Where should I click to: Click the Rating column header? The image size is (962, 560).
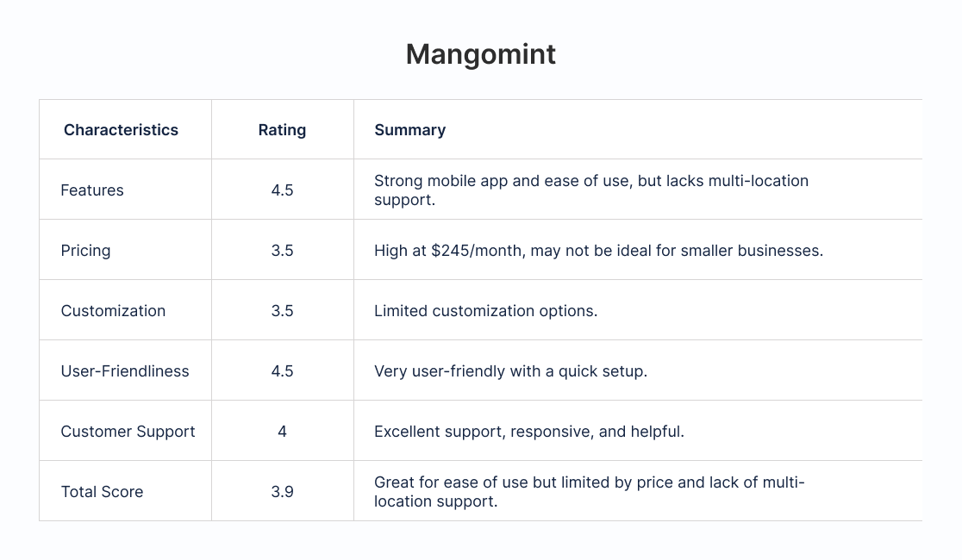282,130
